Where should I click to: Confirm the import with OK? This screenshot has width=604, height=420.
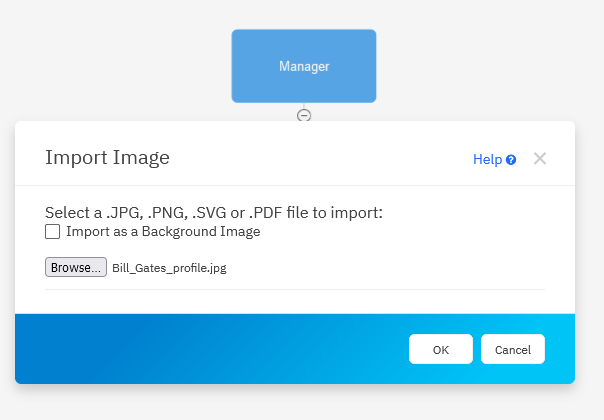point(441,349)
